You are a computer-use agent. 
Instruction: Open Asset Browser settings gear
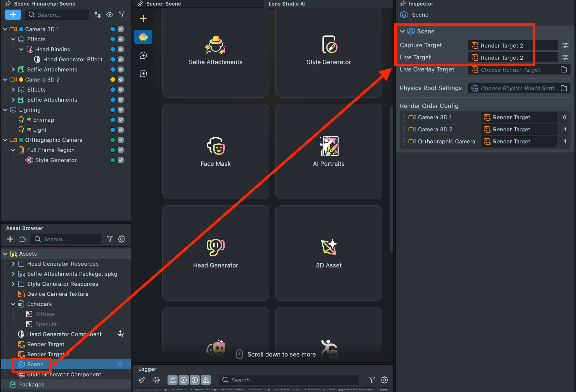122,239
